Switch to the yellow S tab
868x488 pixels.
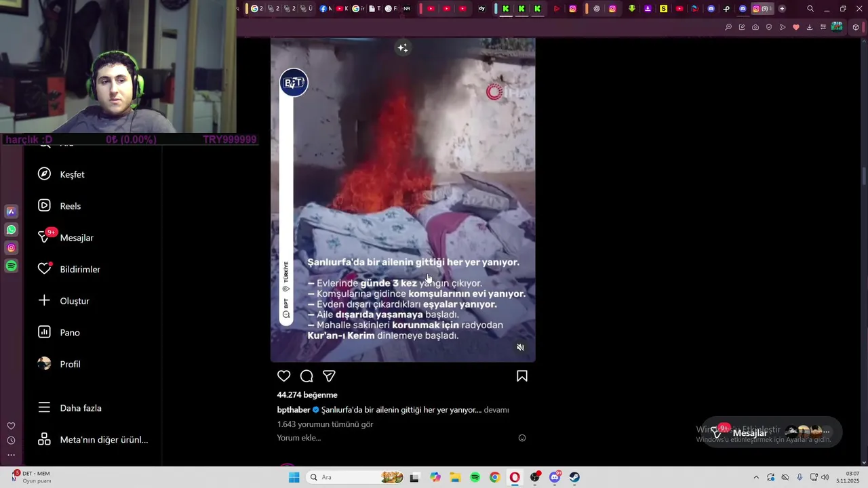pyautogui.click(x=663, y=9)
